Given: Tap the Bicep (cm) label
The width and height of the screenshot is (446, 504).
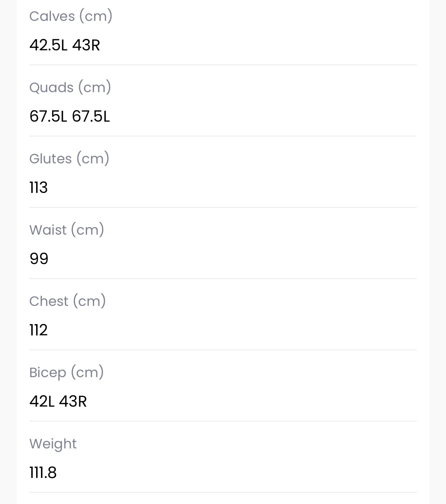Looking at the screenshot, I should pyautogui.click(x=67, y=372).
